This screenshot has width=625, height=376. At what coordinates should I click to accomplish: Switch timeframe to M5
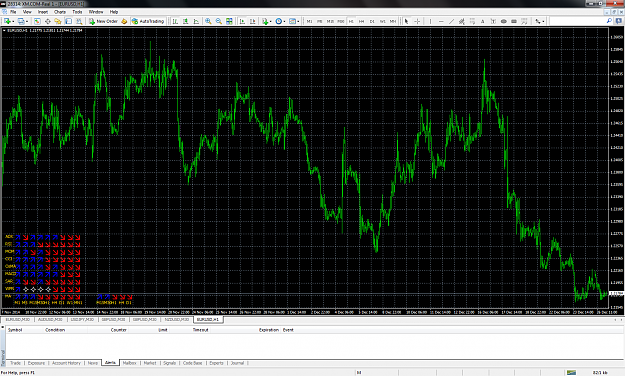(320, 21)
